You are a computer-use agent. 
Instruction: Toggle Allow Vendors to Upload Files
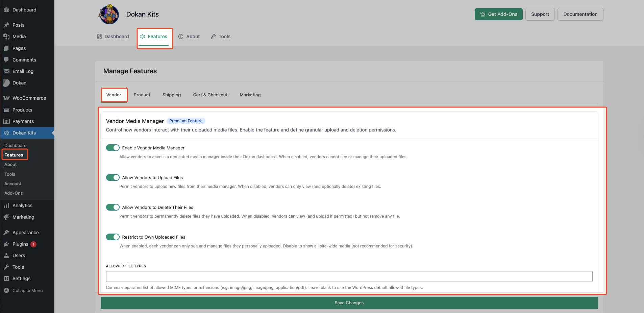[x=113, y=177]
